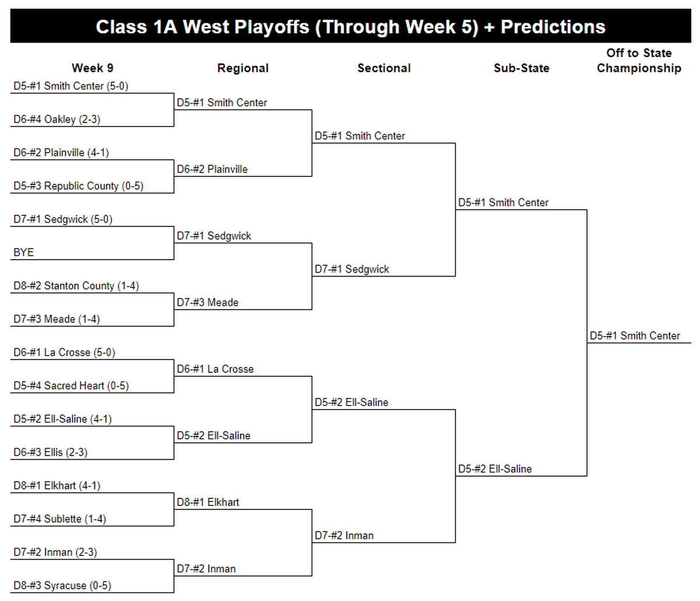Click the Class 1A West Playoffs title banner
The width and height of the screenshot is (700, 601).
coord(350,26)
